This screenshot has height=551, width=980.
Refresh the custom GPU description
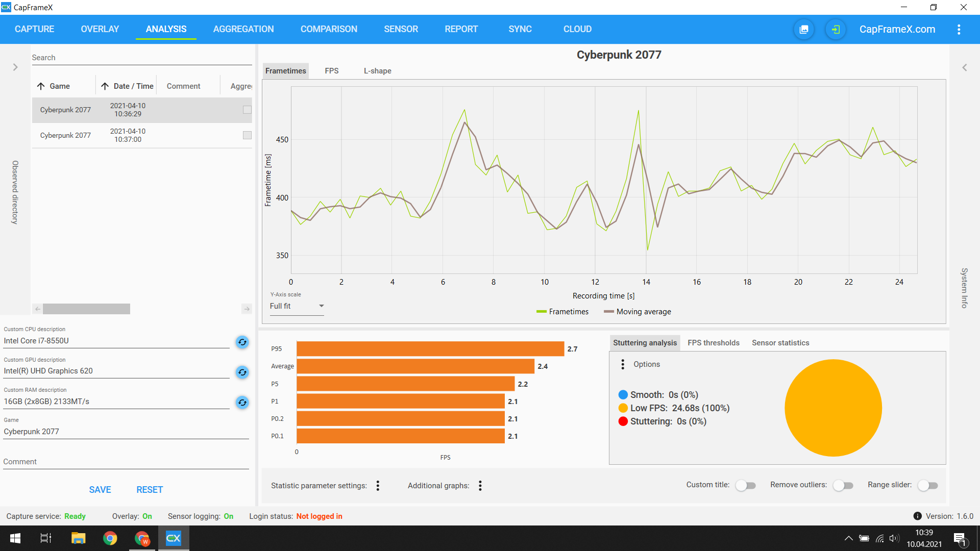[x=242, y=372]
